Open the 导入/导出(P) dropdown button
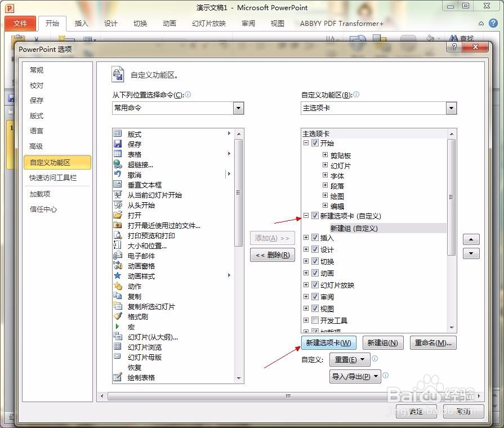The image size is (504, 428). 355,376
